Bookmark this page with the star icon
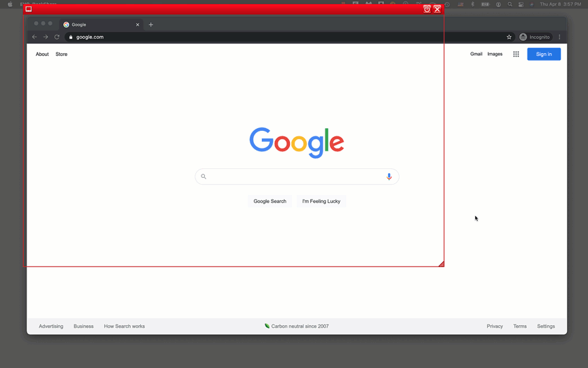This screenshot has height=368, width=588. pyautogui.click(x=509, y=37)
